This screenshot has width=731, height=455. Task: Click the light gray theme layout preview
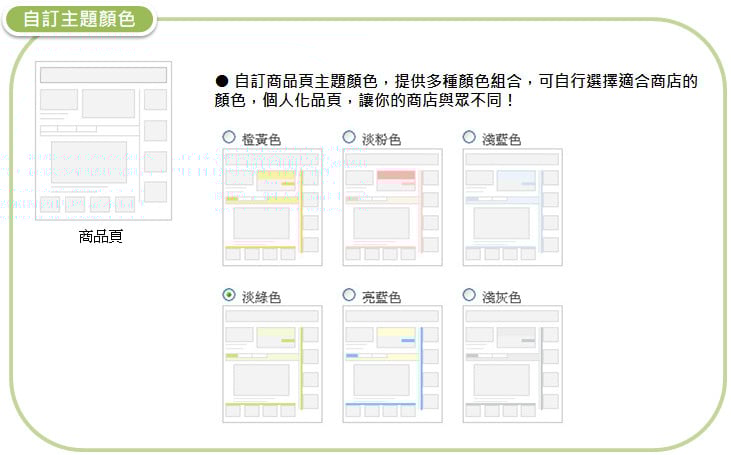click(x=512, y=364)
